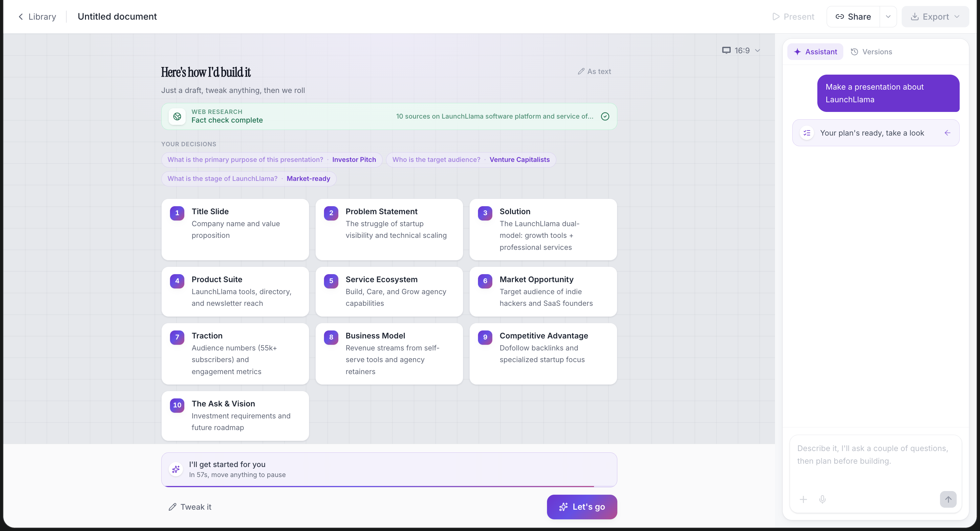Screen dimensions: 980x531
Task: Click the Tweak it link
Action: pos(190,507)
